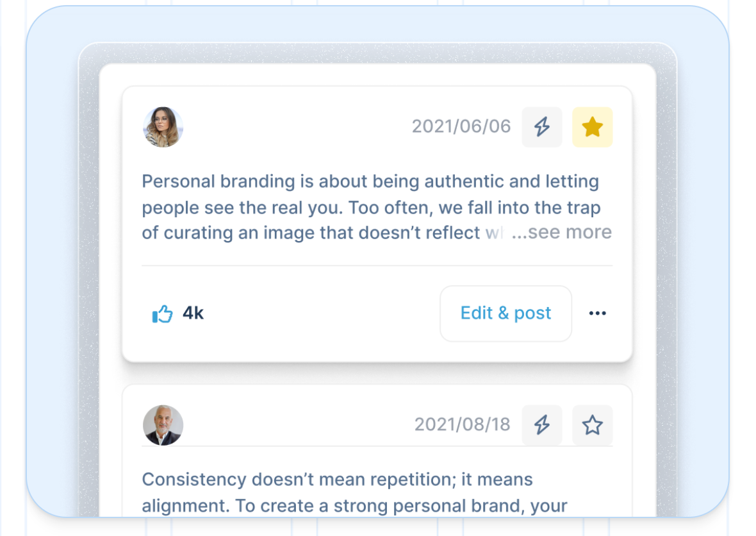Open the ellipsis options menu on the top post

(x=597, y=314)
